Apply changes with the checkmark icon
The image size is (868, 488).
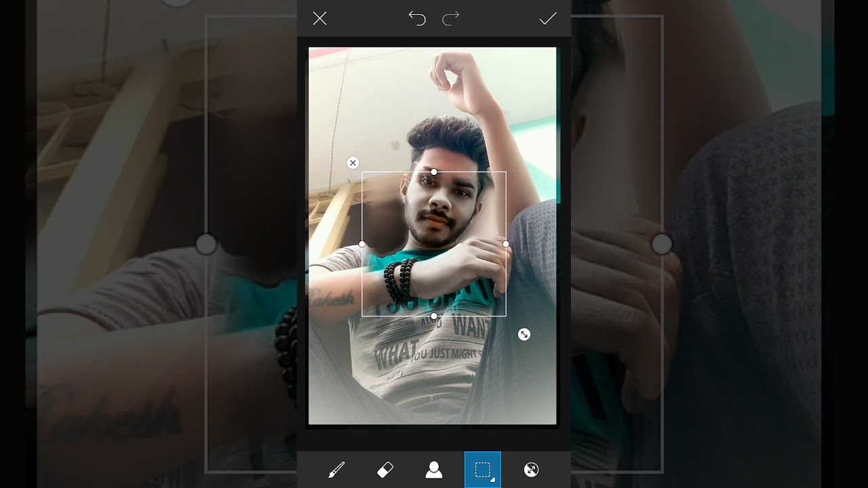pyautogui.click(x=548, y=18)
